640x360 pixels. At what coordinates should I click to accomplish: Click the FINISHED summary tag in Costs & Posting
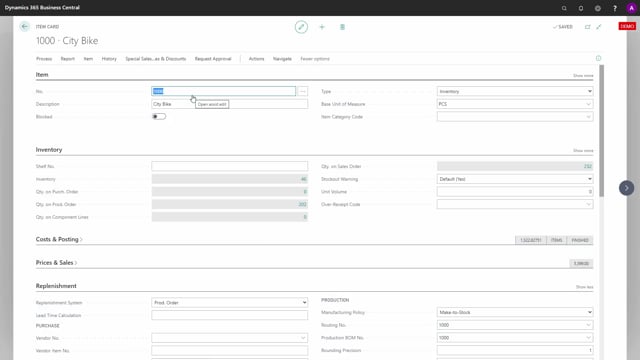coord(580,240)
